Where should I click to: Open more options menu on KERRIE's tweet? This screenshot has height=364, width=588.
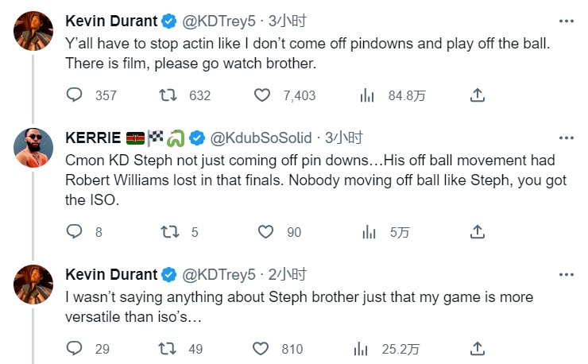click(566, 137)
